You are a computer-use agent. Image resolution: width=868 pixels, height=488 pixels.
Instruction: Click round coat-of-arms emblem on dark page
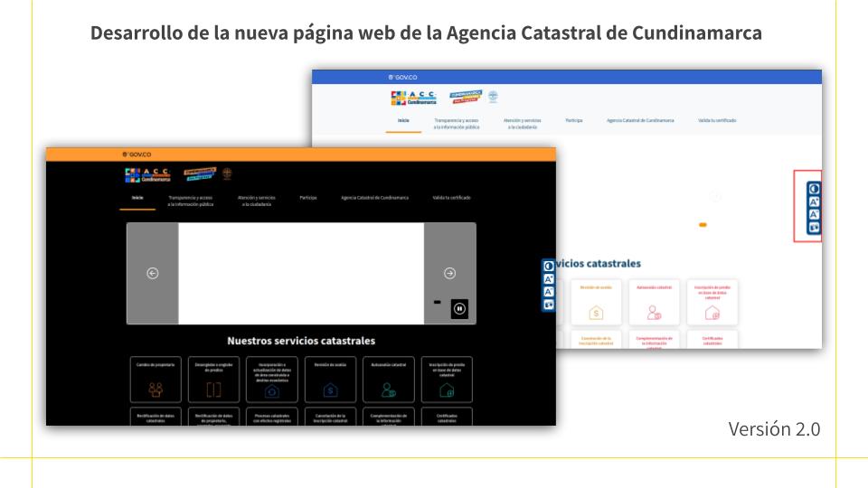pyautogui.click(x=227, y=174)
